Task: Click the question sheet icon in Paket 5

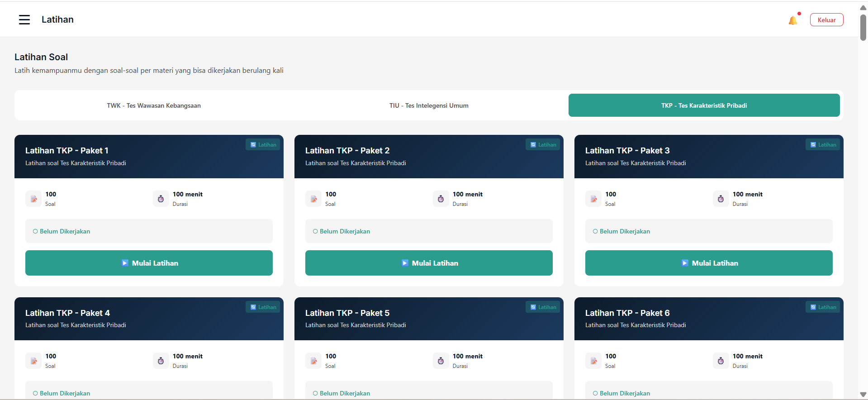Action: point(313,361)
